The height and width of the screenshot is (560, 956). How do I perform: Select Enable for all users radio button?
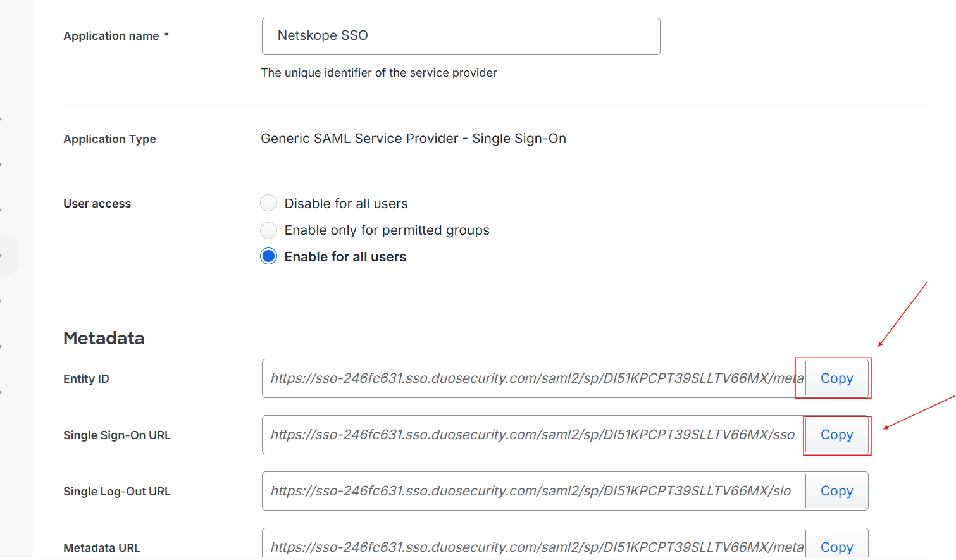(x=268, y=256)
